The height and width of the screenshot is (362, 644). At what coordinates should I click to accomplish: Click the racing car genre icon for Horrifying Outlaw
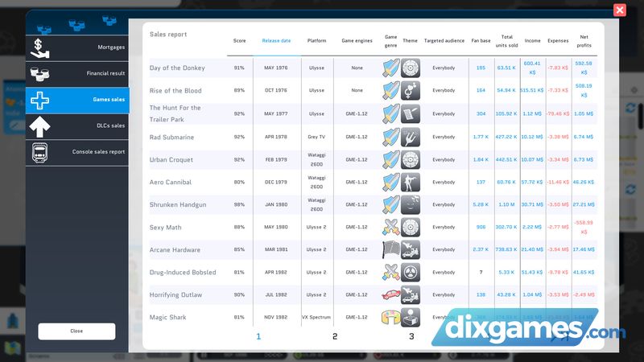[391, 295]
